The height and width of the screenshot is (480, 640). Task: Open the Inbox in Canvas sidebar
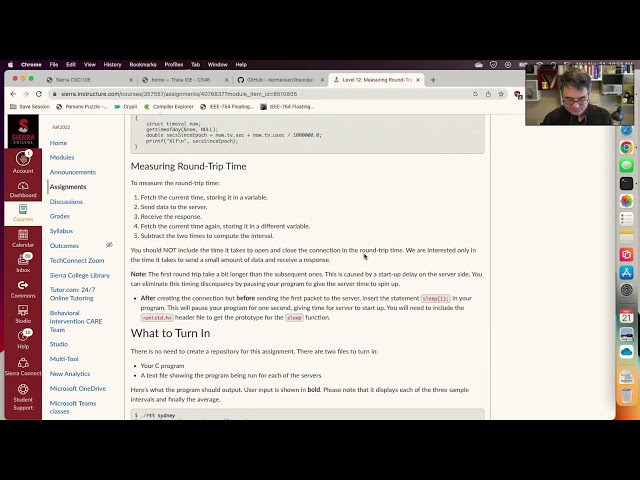pos(23,263)
